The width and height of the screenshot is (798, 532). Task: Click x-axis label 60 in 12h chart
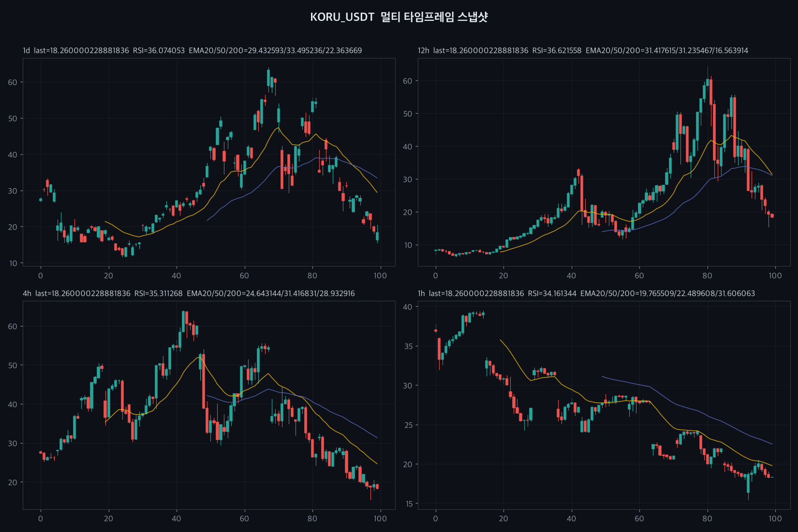tap(639, 276)
